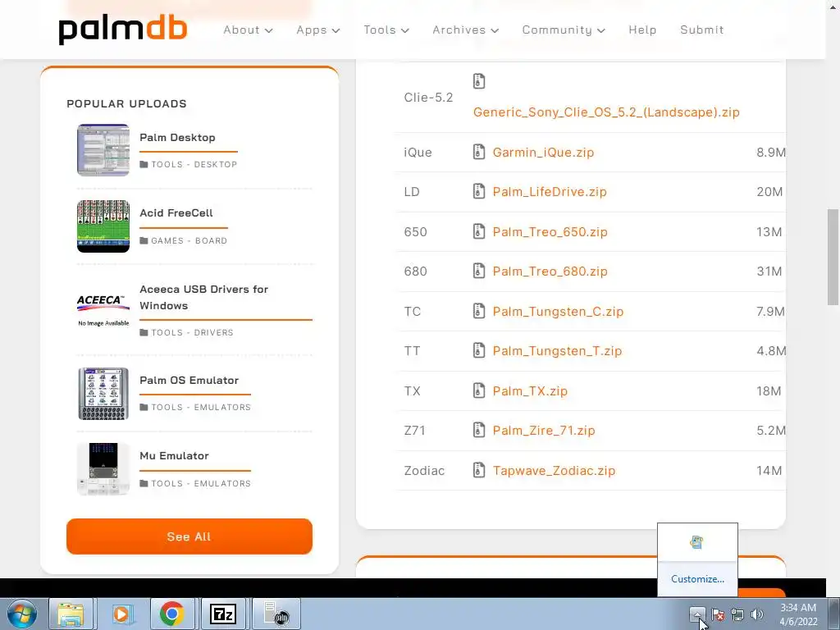Screen dimensions: 840x630
Task: Download Palm_Tungsten_T.zip
Action: [557, 351]
